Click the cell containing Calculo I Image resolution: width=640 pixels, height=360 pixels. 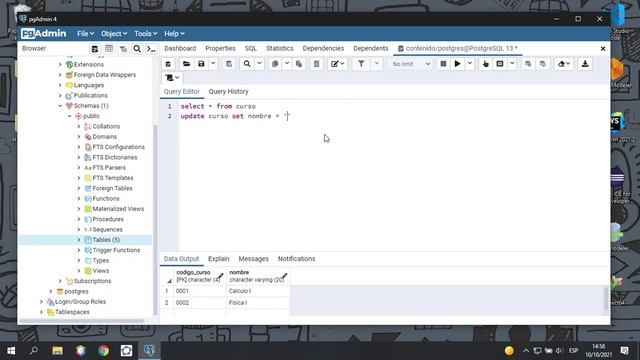point(258,291)
